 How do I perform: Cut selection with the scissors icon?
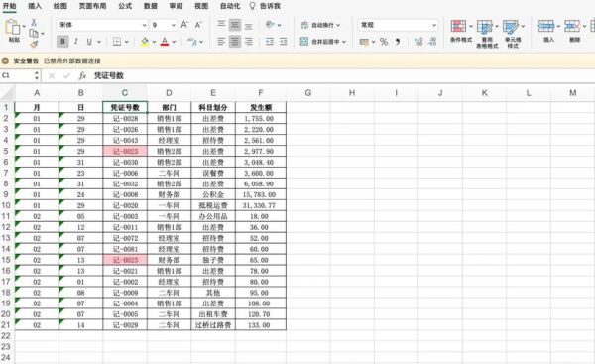coord(34,23)
